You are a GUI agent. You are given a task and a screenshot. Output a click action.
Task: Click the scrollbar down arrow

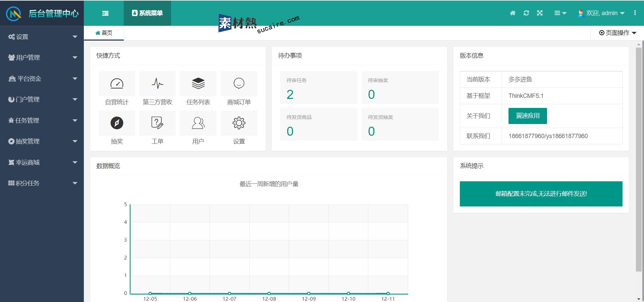click(x=639, y=299)
